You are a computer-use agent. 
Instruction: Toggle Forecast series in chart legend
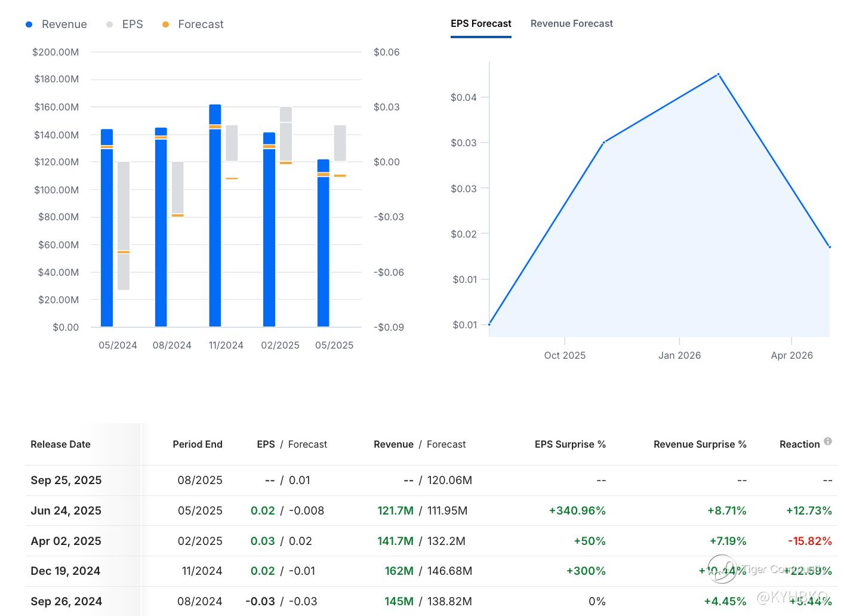[193, 24]
